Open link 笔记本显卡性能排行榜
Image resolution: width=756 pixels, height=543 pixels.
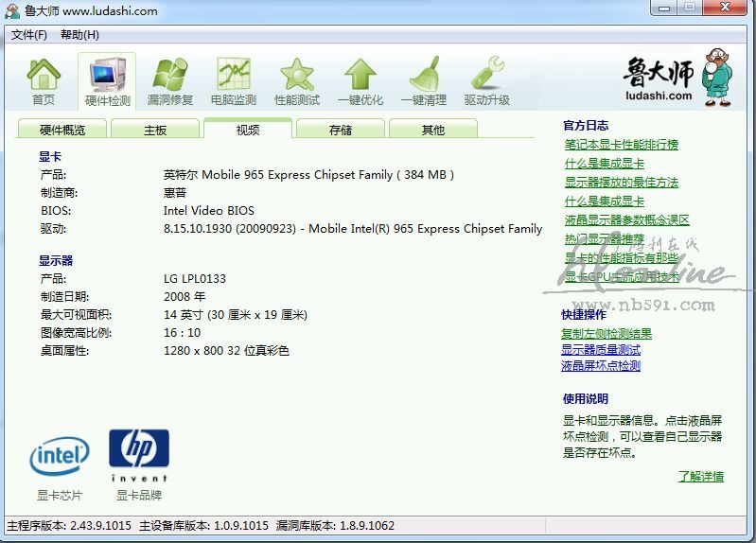622,144
